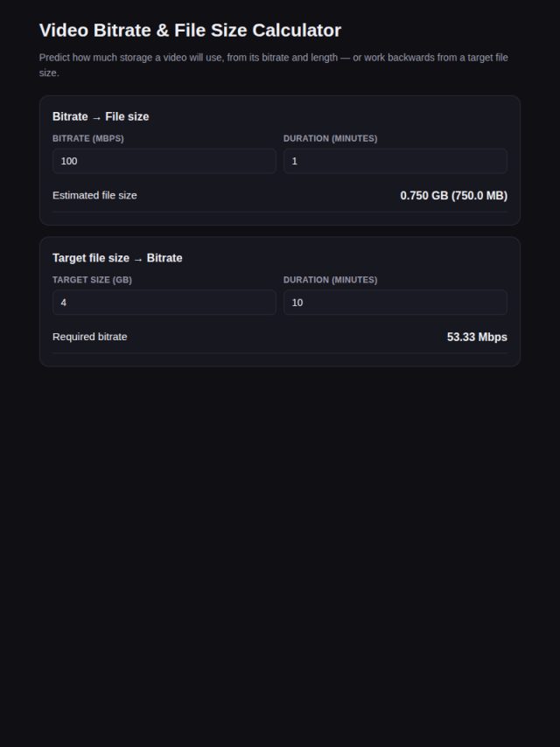Click the arrow symbol in Target file size → Bitrate heading
560x747 pixels.
coord(137,259)
